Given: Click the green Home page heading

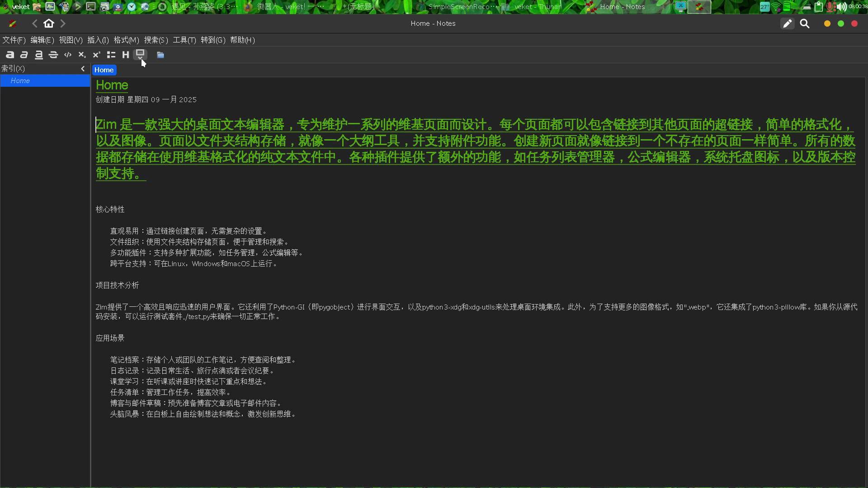Looking at the screenshot, I should click(x=112, y=85).
